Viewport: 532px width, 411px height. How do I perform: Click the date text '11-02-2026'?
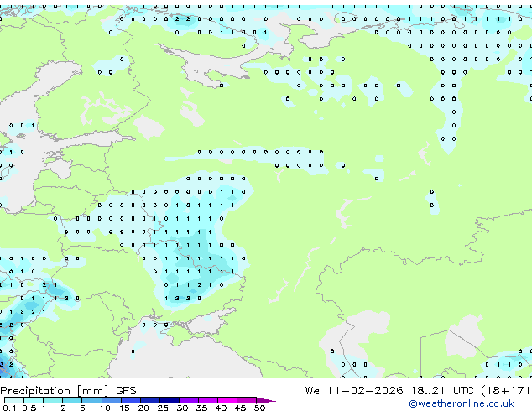coord(365,391)
